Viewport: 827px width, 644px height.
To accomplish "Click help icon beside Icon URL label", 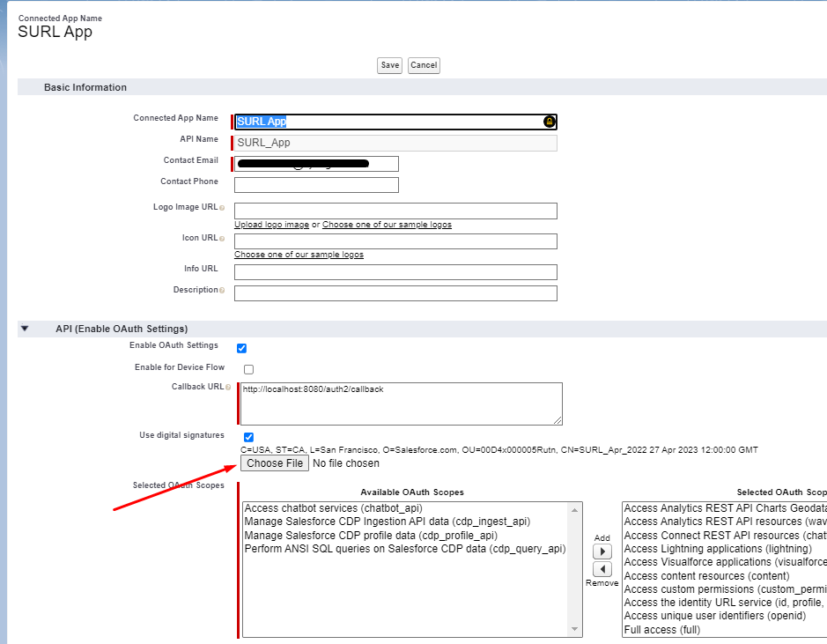I will pyautogui.click(x=222, y=239).
